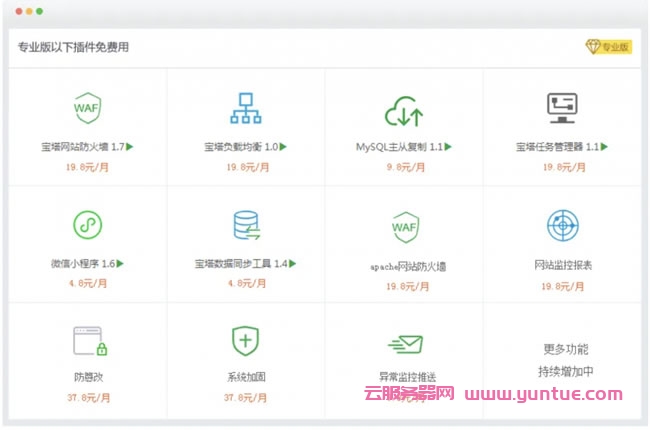Image resolution: width=650 pixels, height=430 pixels.
Task: Click the 异常监控推送 envelope icon
Action: click(403, 344)
